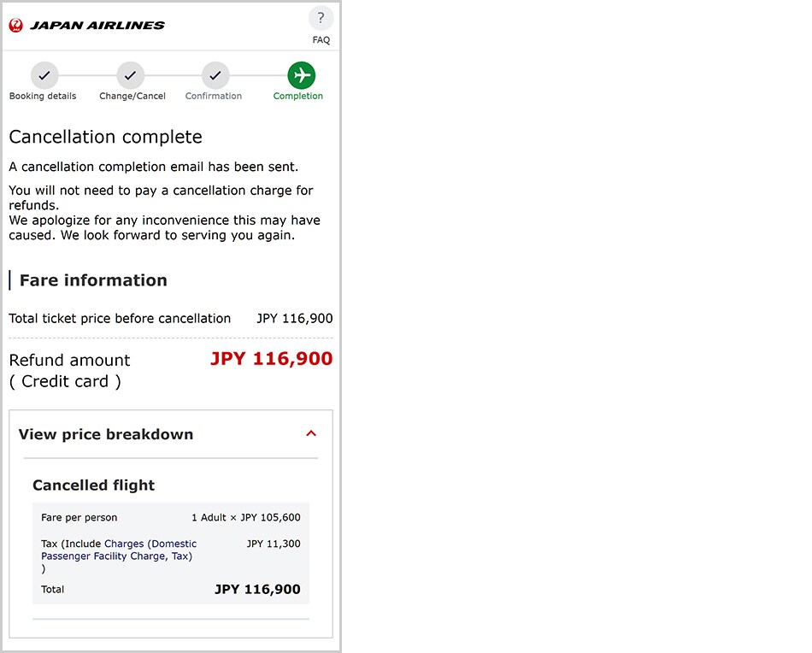Click the red refund amount JPY 116,900
This screenshot has width=812, height=653.
click(x=271, y=359)
